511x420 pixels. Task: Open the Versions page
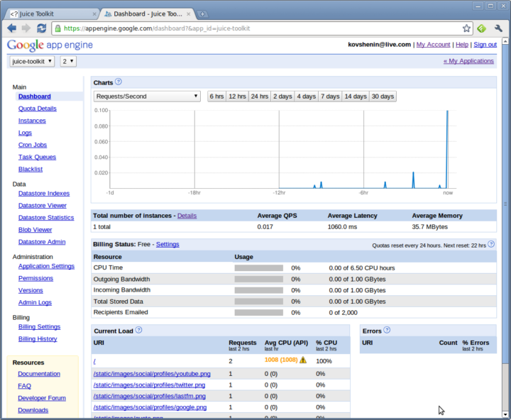tap(31, 290)
